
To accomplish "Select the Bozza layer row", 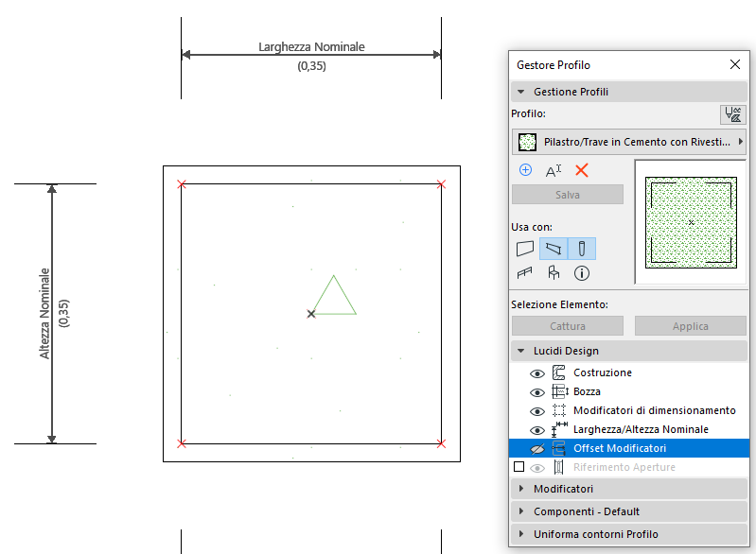I will point(629,391).
